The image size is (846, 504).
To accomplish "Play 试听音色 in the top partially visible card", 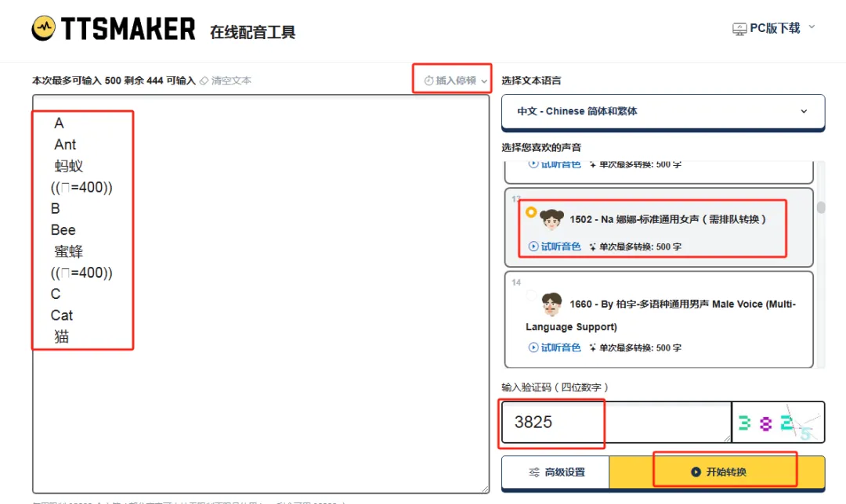I will (554, 164).
